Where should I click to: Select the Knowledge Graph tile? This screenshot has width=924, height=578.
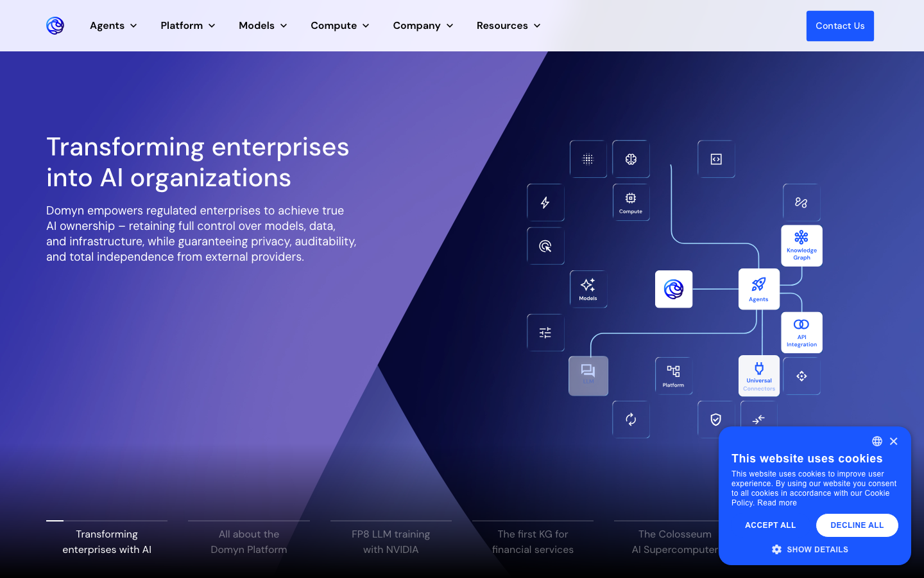[x=801, y=245]
